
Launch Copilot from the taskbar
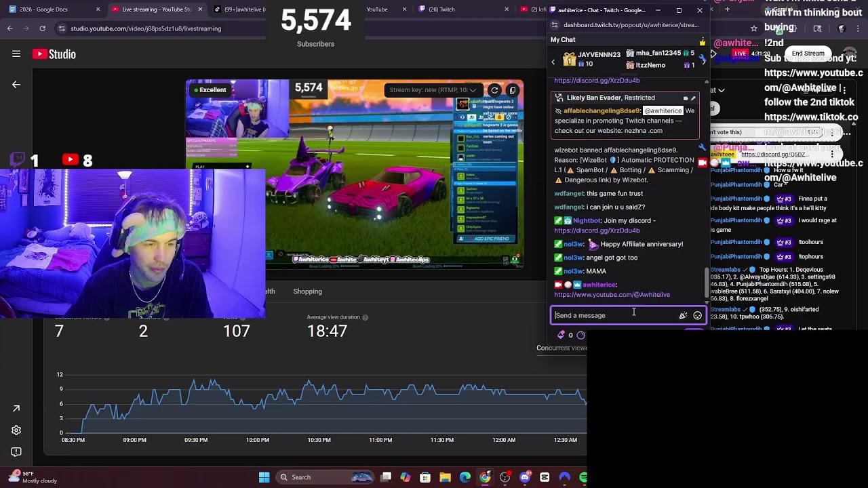(x=406, y=477)
